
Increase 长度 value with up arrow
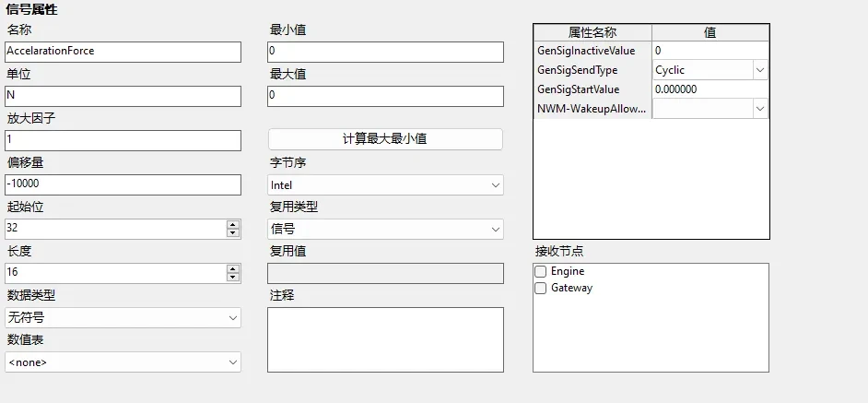tap(233, 268)
